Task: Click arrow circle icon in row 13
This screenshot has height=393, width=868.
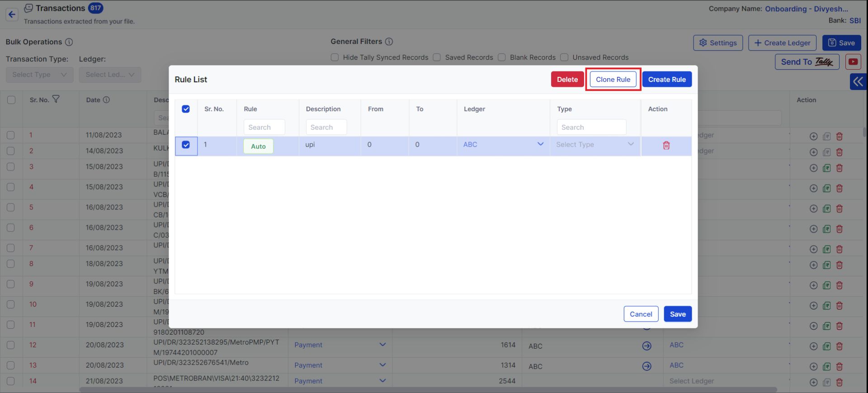Action: tap(647, 366)
